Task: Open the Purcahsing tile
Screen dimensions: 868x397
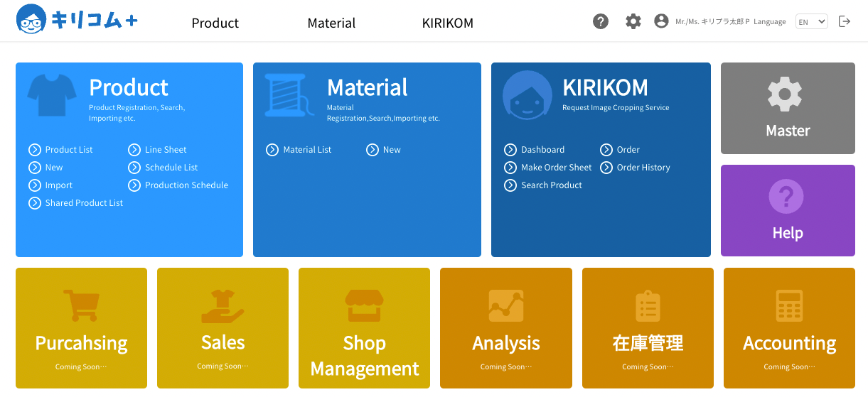Action: tap(81, 328)
